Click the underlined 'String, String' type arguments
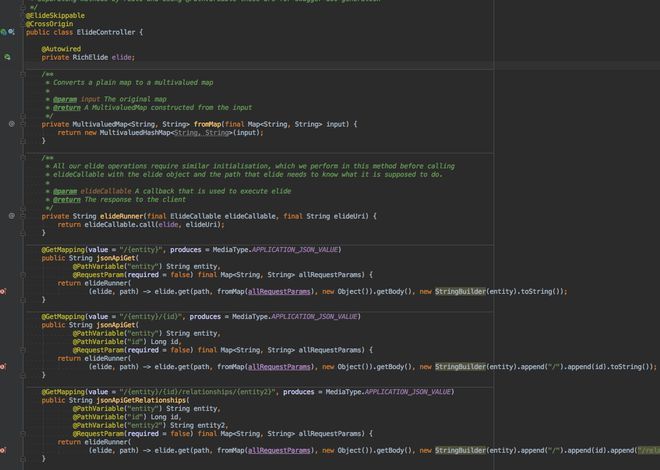The height and width of the screenshot is (470, 660). 201,133
